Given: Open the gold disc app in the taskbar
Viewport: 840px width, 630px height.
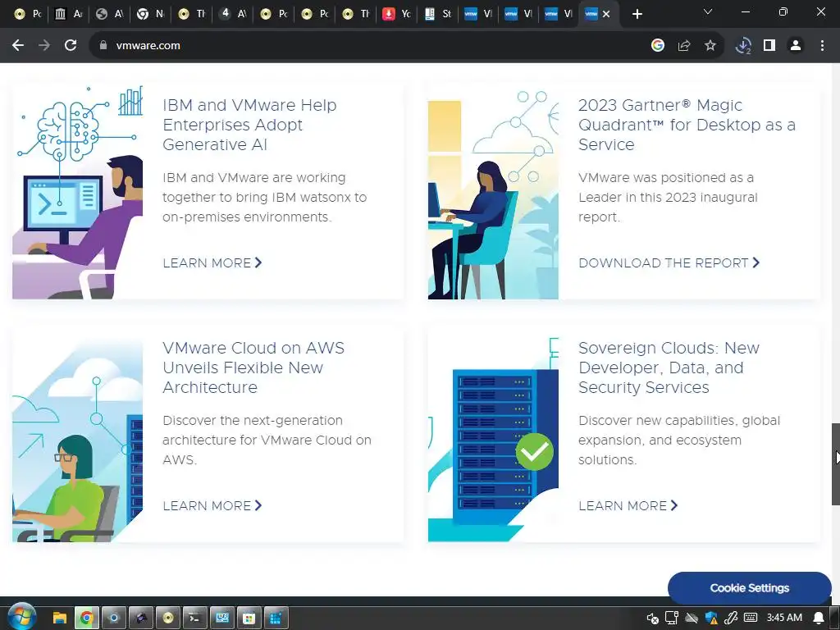Looking at the screenshot, I should pyautogui.click(x=168, y=619).
